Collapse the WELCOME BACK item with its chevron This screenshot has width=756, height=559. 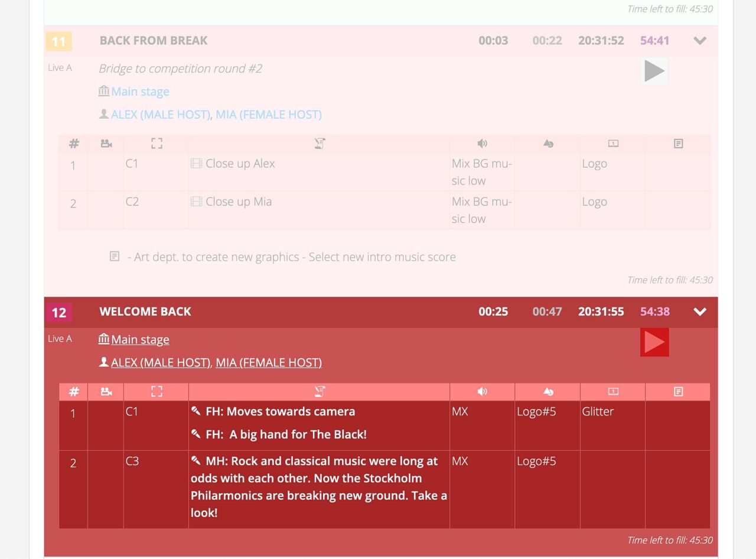click(x=700, y=312)
